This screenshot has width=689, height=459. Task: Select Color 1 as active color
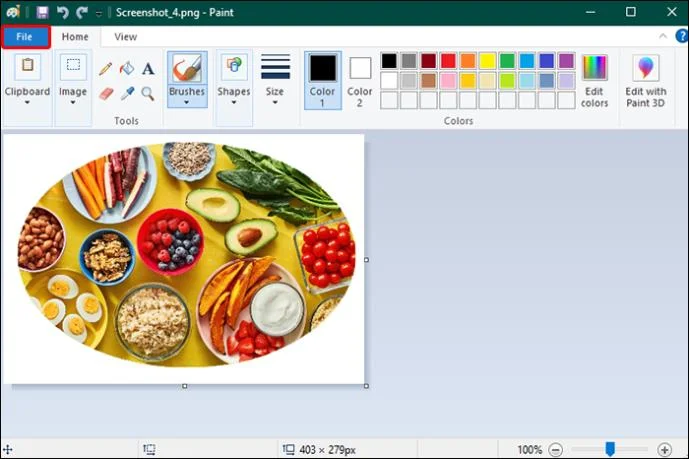[323, 80]
